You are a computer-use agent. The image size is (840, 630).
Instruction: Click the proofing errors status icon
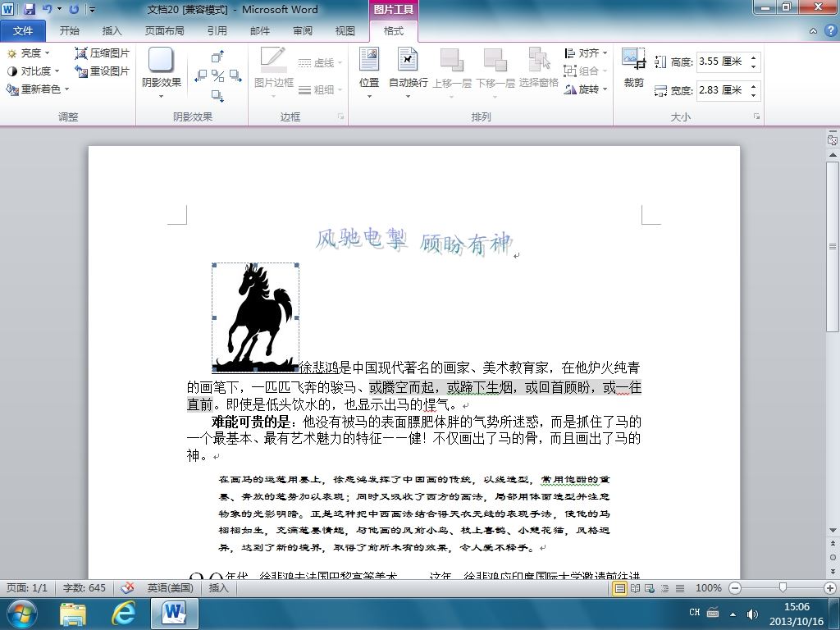(127, 587)
